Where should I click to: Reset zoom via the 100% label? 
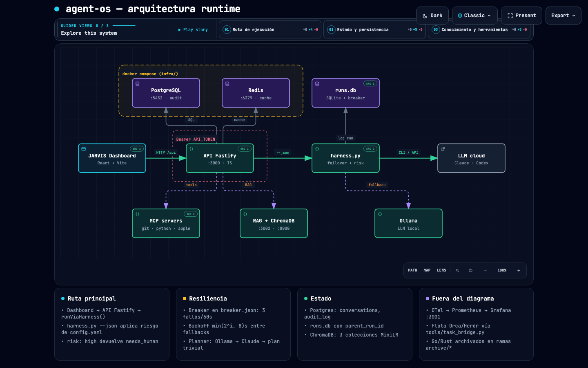pyautogui.click(x=502, y=270)
